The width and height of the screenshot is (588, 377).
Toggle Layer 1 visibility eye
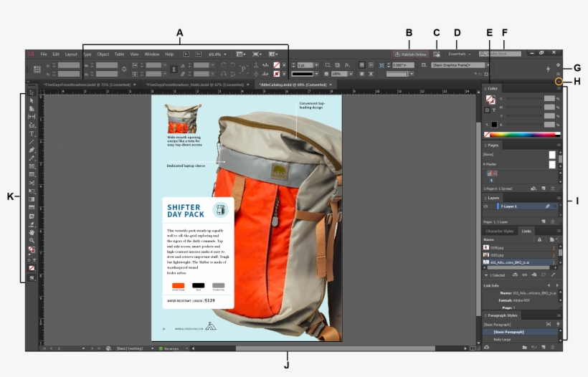485,206
